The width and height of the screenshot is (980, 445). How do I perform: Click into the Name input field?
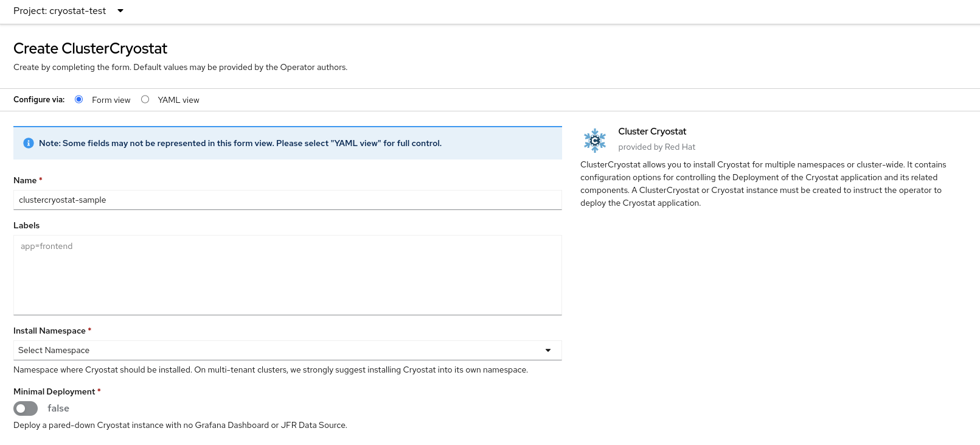[287, 200]
